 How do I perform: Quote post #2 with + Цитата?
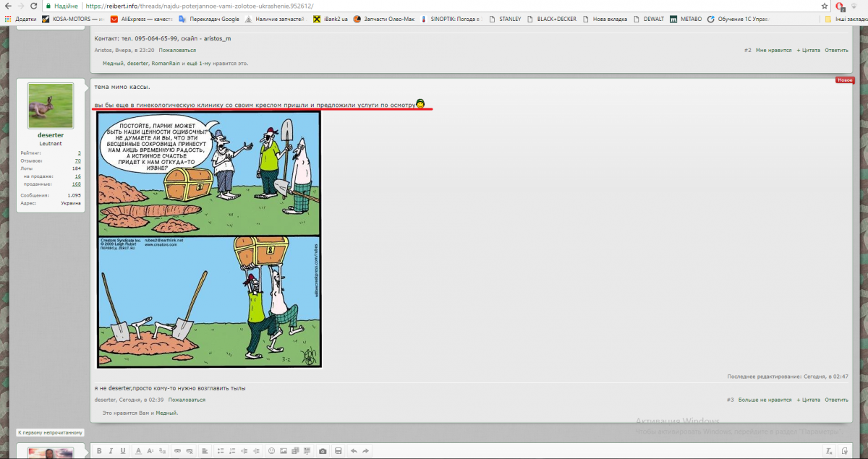(x=809, y=50)
